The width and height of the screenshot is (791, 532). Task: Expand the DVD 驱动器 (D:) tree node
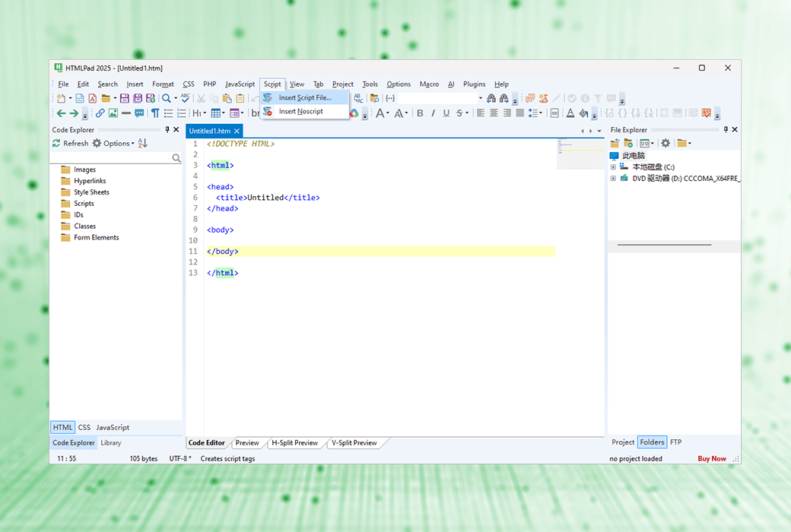pyautogui.click(x=613, y=178)
